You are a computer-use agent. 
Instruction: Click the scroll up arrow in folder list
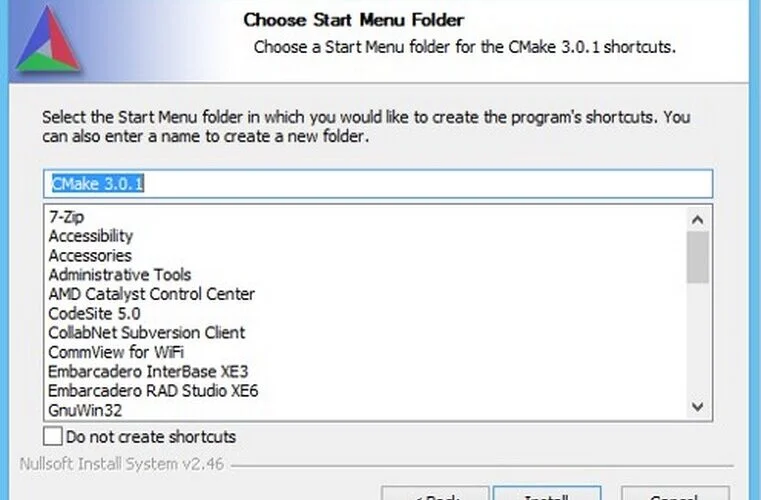click(697, 220)
